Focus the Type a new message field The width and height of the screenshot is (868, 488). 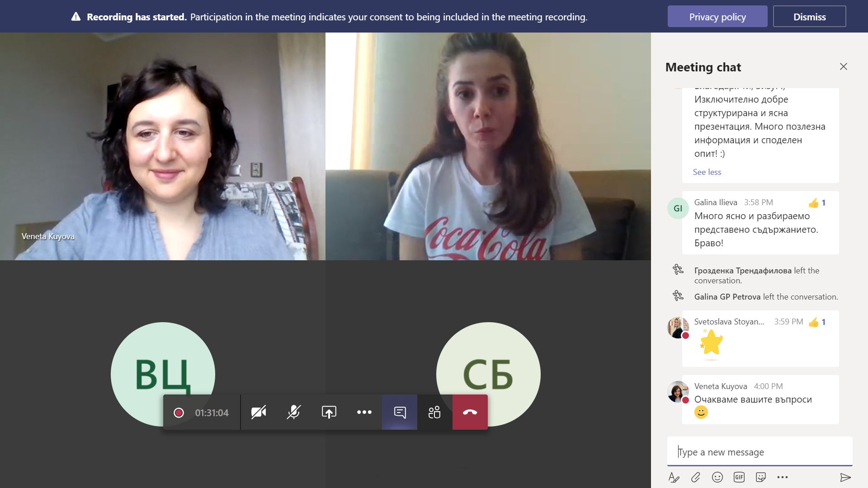coord(760,452)
